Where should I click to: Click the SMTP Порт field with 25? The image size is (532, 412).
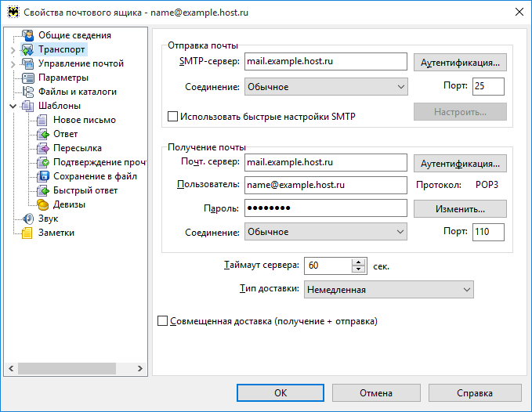[x=488, y=86]
